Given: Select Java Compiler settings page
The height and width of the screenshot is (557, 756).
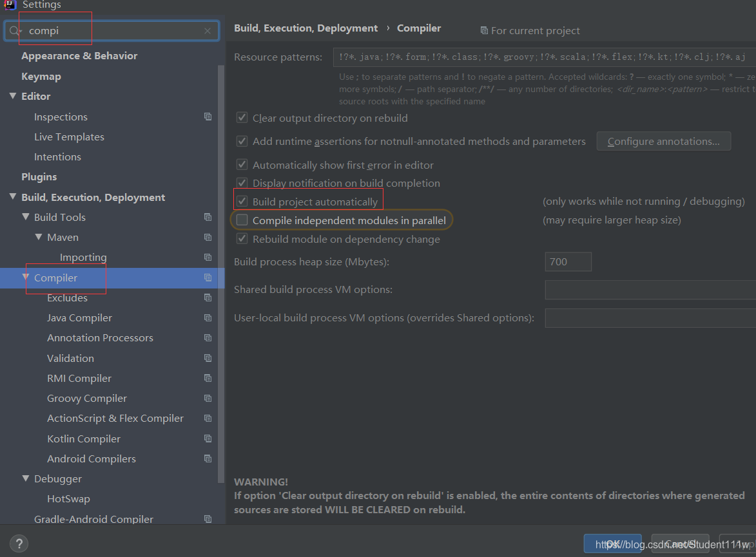Looking at the screenshot, I should (x=79, y=318).
